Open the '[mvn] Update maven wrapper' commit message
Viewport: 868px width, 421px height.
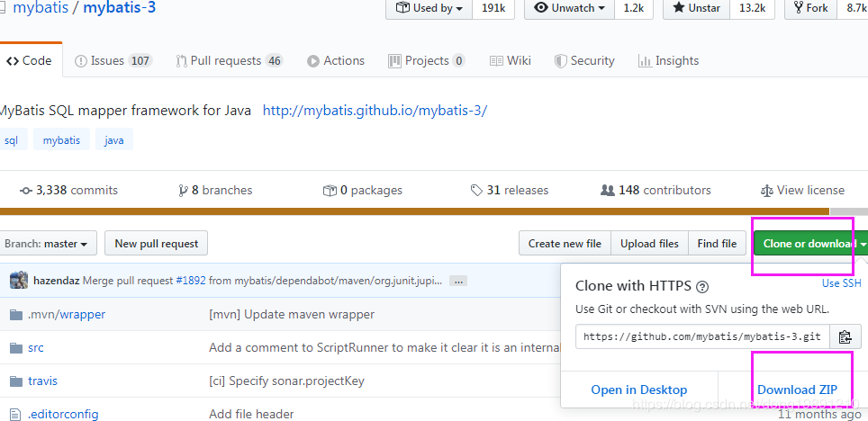(292, 314)
